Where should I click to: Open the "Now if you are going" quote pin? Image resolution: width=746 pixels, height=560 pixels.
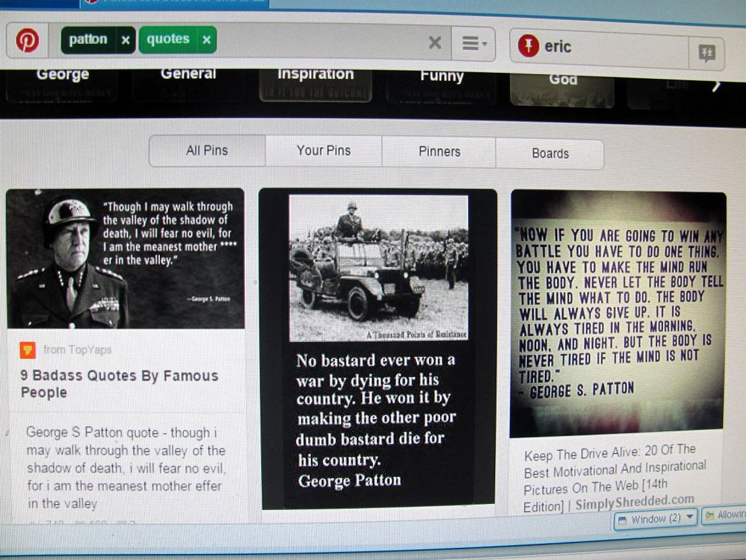pos(618,314)
